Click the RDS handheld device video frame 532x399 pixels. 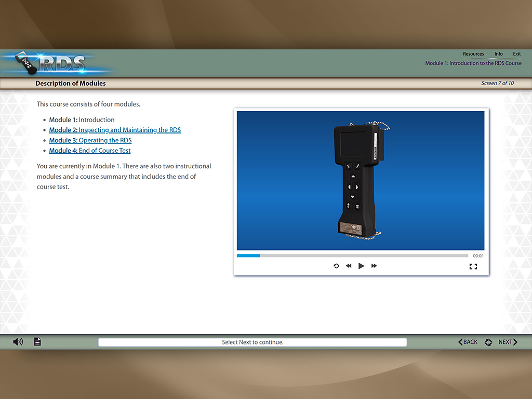pyautogui.click(x=360, y=180)
